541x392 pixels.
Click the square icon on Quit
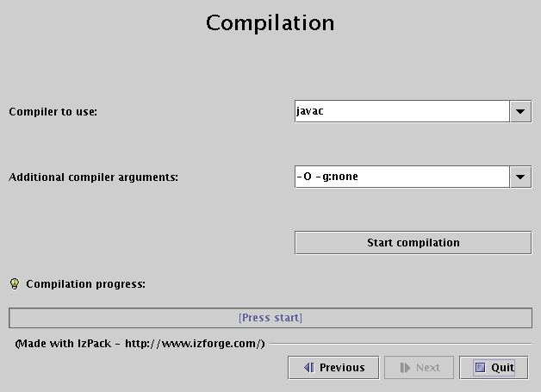click(x=480, y=368)
